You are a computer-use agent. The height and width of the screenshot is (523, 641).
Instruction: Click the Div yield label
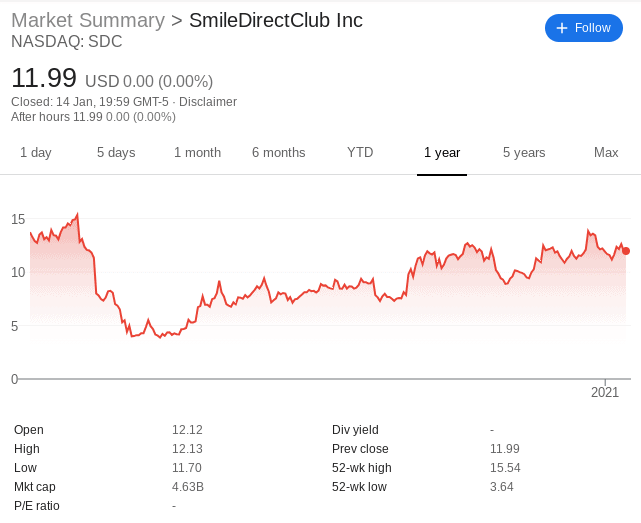355,430
